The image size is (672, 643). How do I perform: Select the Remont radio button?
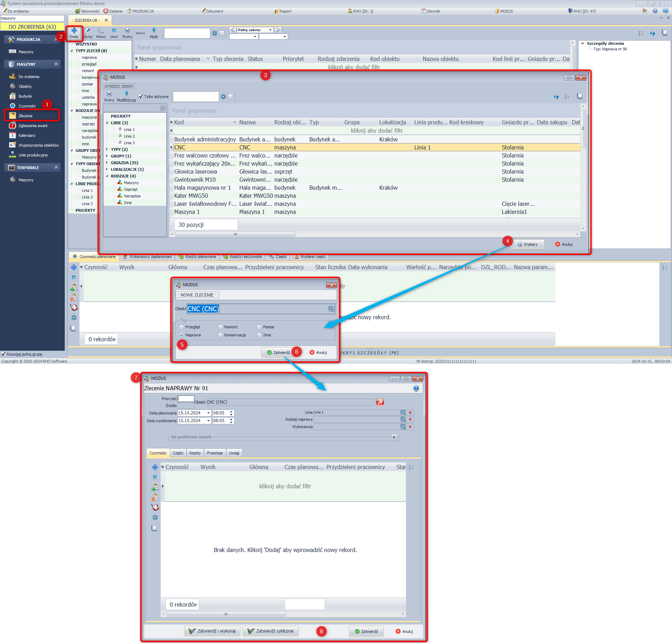coord(220,327)
